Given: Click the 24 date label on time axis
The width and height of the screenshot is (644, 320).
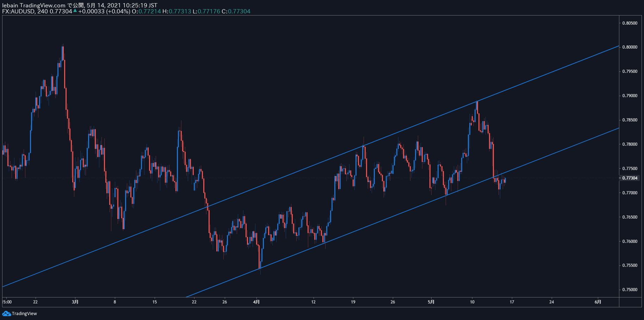Looking at the screenshot, I should click(552, 302).
